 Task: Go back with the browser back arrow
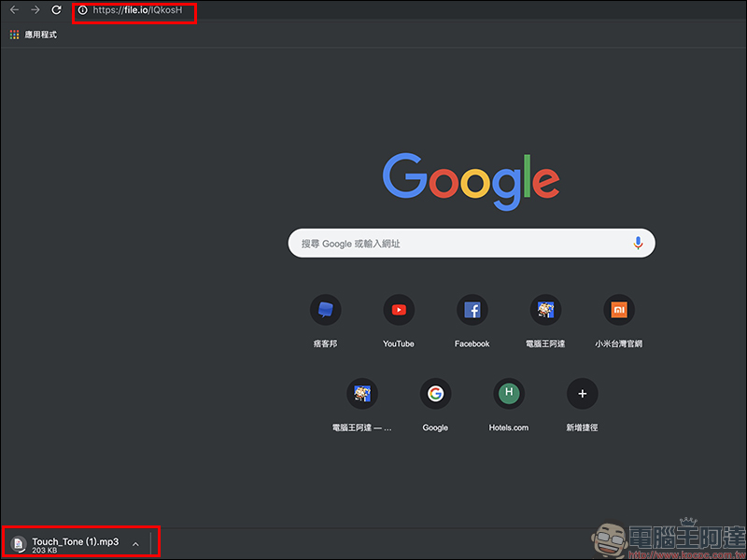click(x=14, y=10)
